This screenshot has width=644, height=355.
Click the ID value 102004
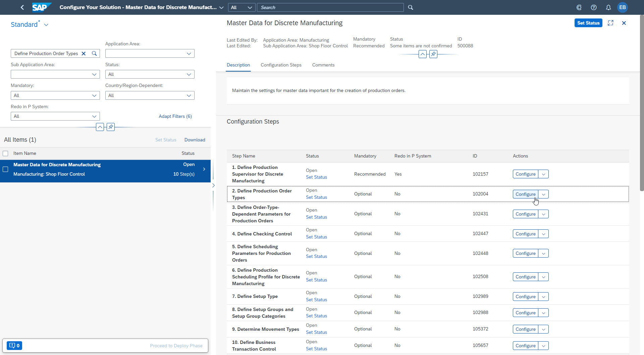480,194
